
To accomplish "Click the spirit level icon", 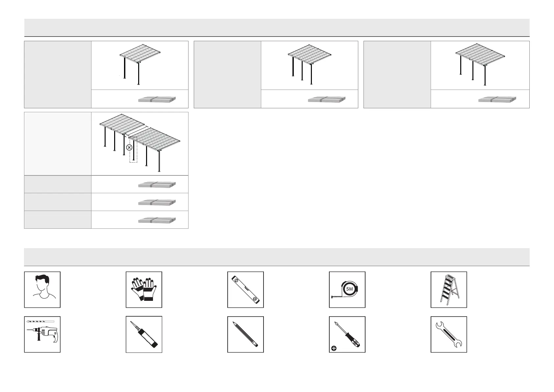I will [x=245, y=290].
